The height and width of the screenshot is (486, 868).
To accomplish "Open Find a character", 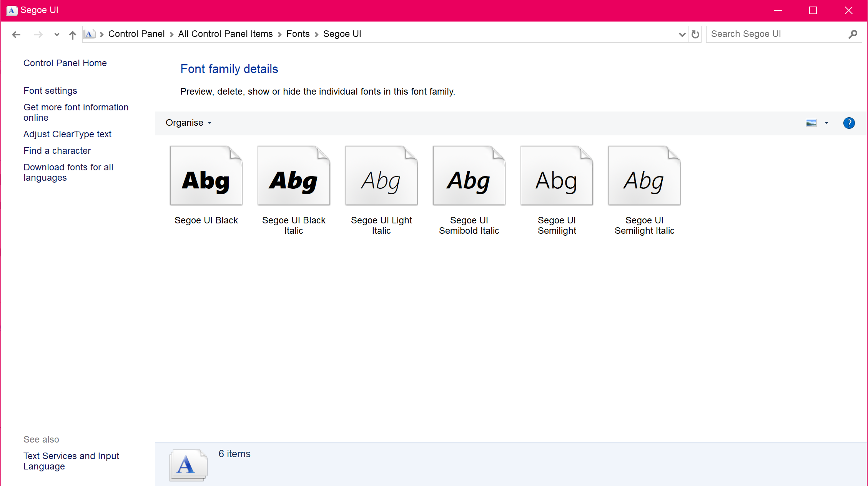I will [x=57, y=151].
